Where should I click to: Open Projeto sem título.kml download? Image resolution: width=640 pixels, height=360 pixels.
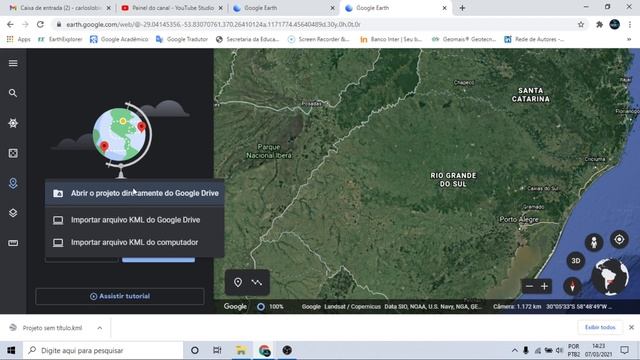(x=47, y=328)
